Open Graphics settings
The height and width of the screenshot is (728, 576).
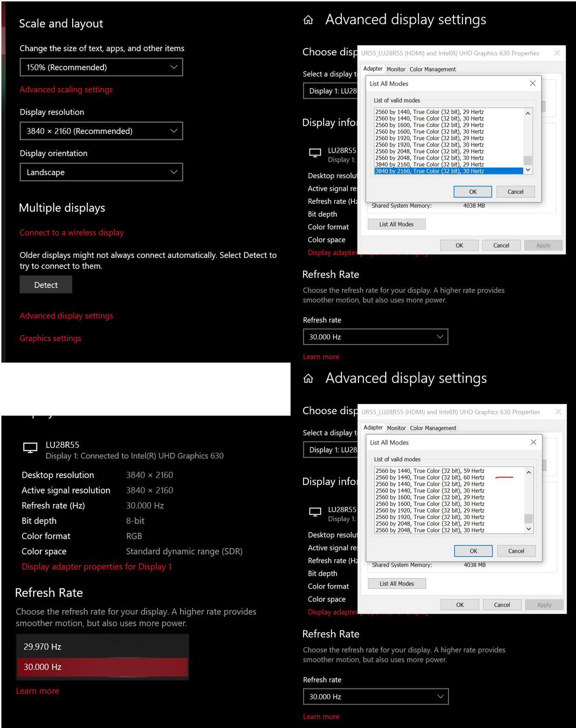(50, 338)
